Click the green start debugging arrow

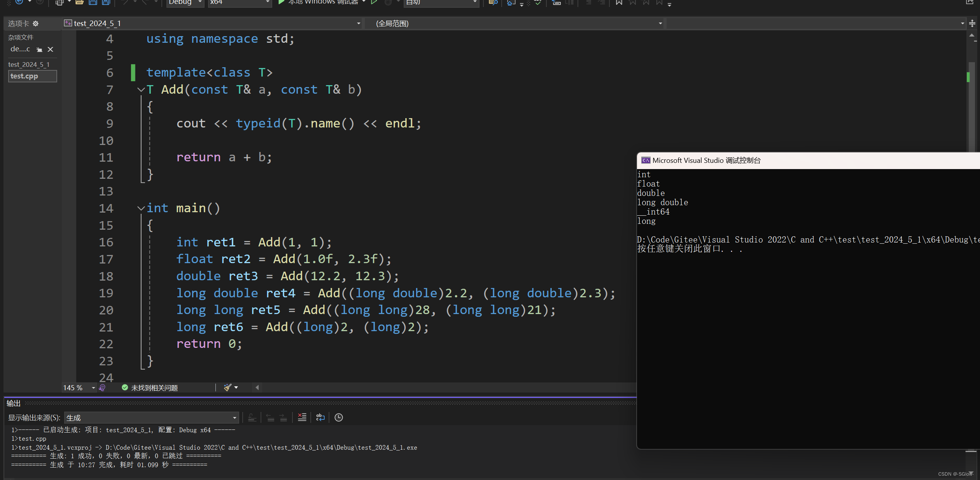click(281, 2)
